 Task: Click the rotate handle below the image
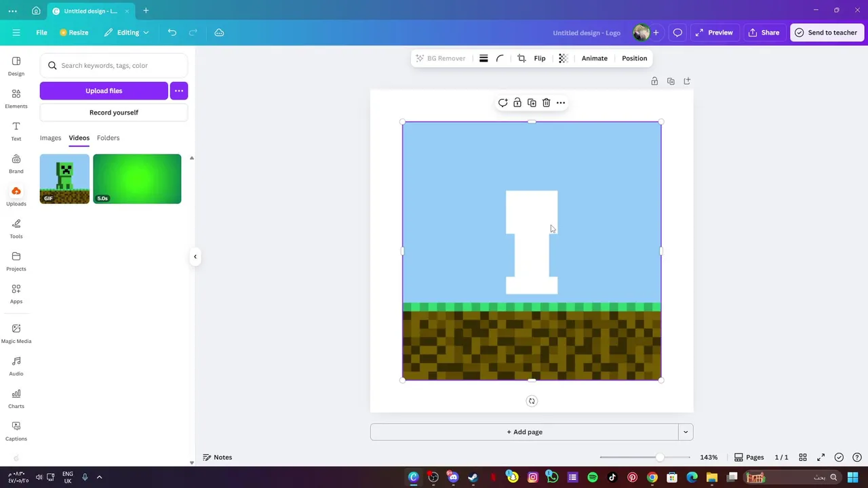pos(532,401)
